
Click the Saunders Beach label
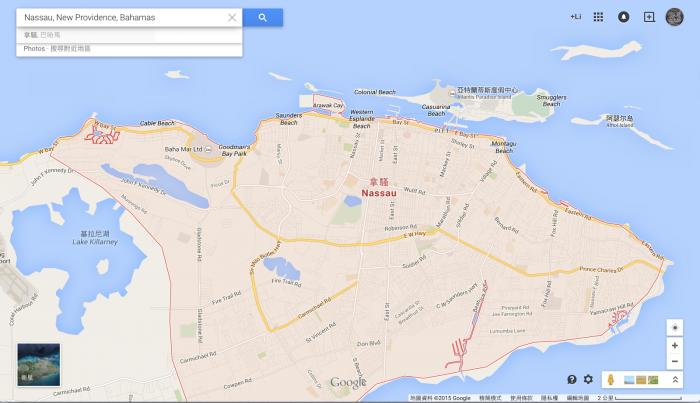pos(289,119)
